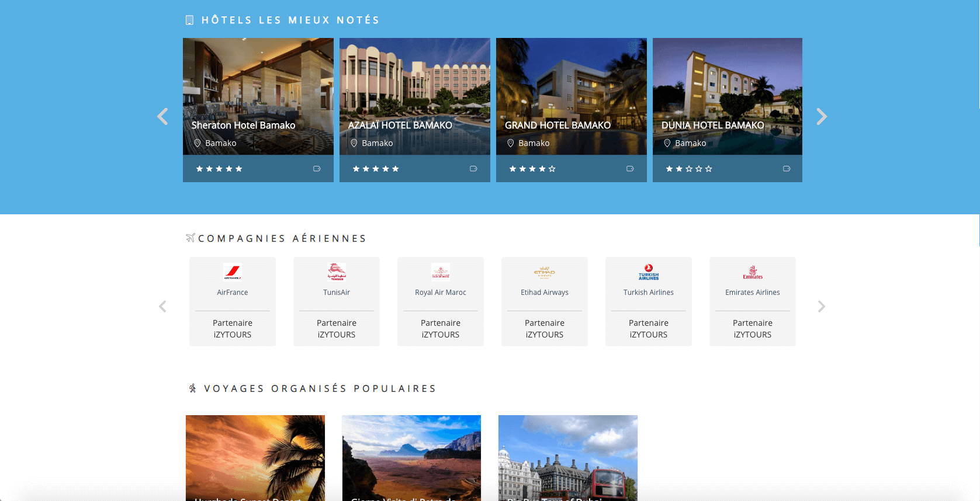Click the Etihad Airways logo
This screenshot has height=501, width=980.
pyautogui.click(x=544, y=272)
